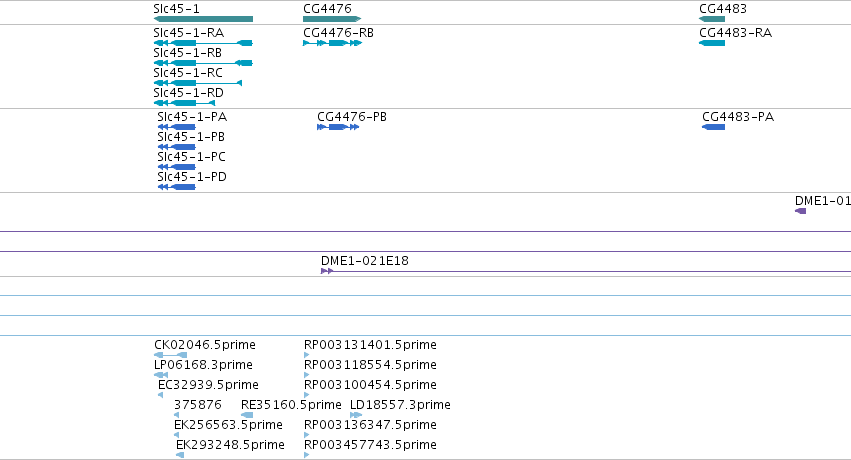Select the CG4476-PB protein arrow glyph
The height and width of the screenshot is (460, 851).
pyautogui.click(x=338, y=127)
